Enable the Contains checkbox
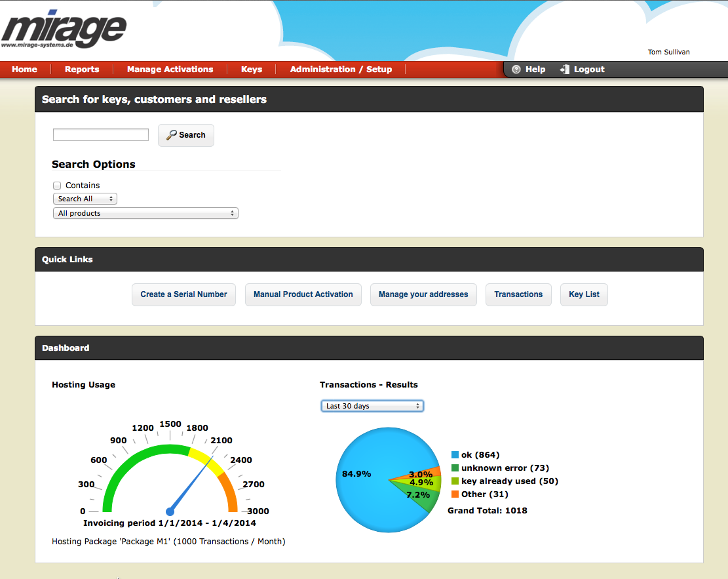The height and width of the screenshot is (579, 728). pos(57,186)
